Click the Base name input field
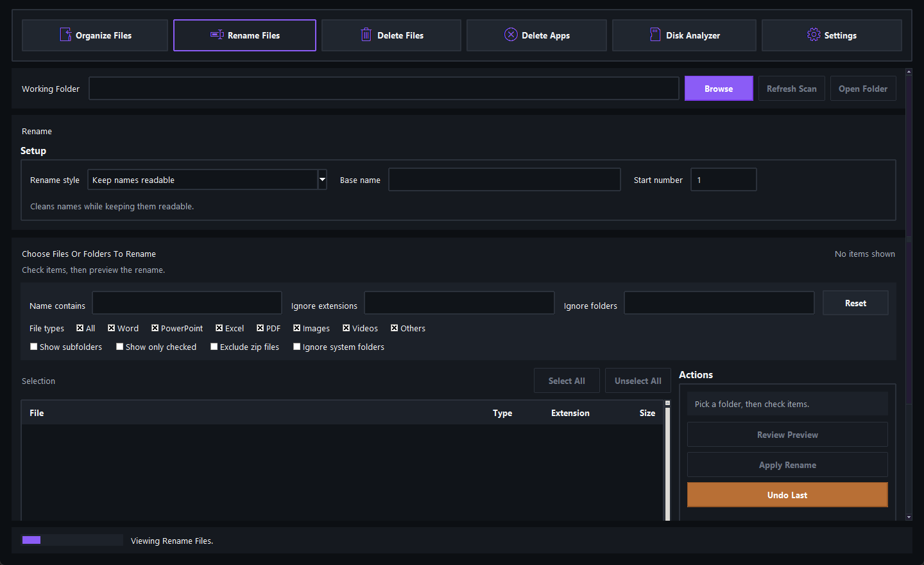The image size is (924, 565). click(x=504, y=180)
